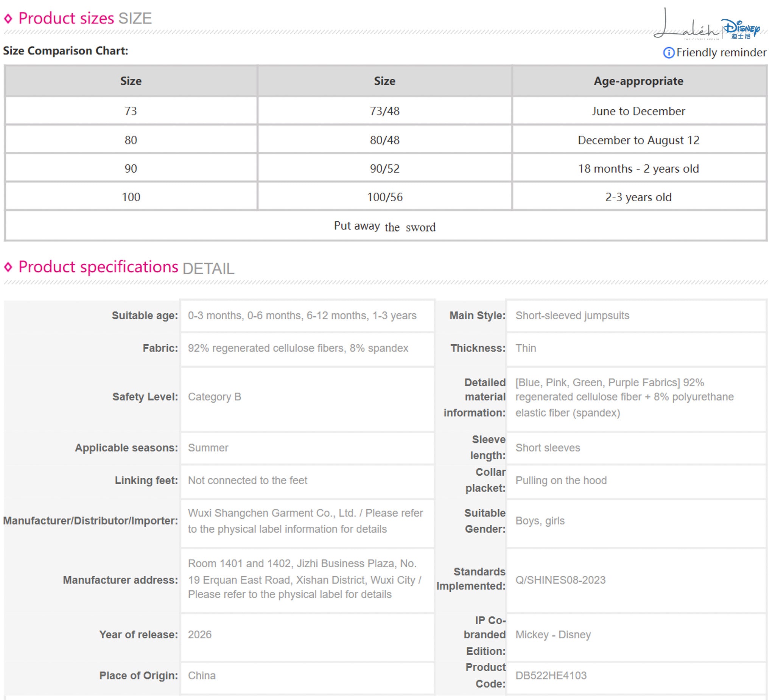The image size is (775, 700).
Task: Select the Wuxi Shangchen Garment manufacturer text
Action: tap(306, 521)
